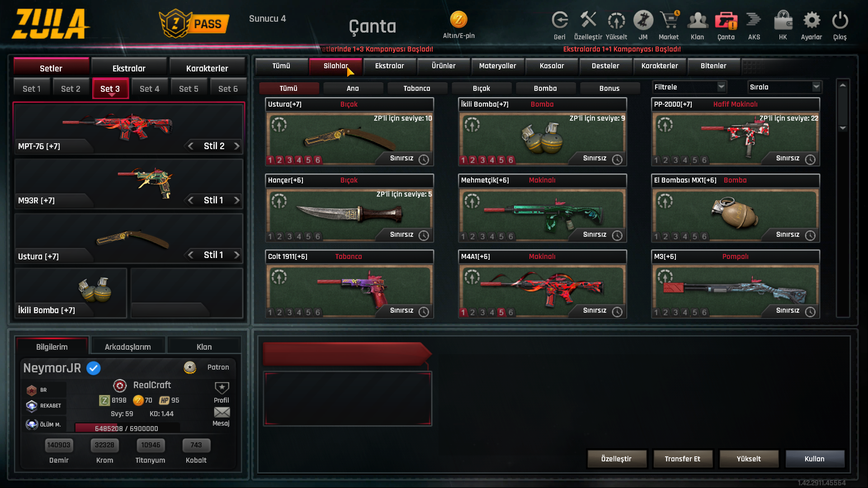This screenshot has width=868, height=488.
Task: Open the Yükselt upgrade icon in top bar
Action: (616, 20)
